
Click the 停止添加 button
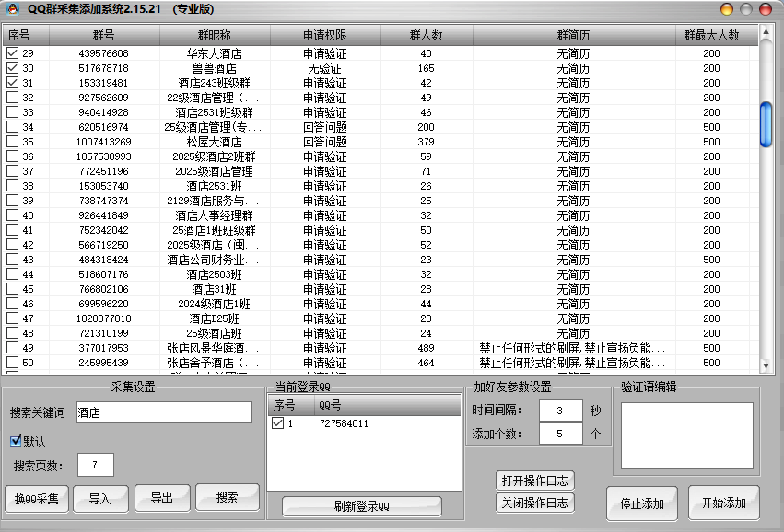[641, 503]
